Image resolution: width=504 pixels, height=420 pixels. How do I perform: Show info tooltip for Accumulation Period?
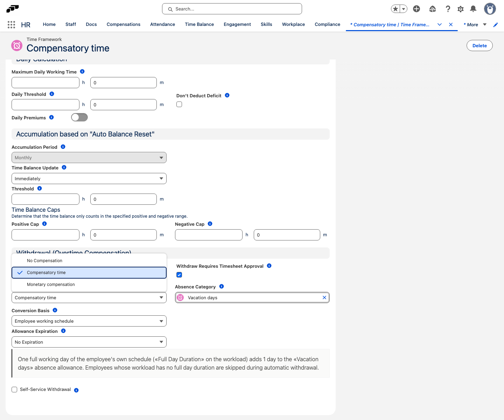pos(63,147)
